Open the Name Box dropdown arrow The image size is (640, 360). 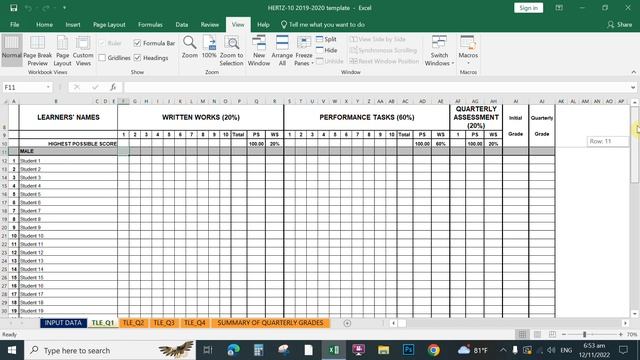click(48, 87)
